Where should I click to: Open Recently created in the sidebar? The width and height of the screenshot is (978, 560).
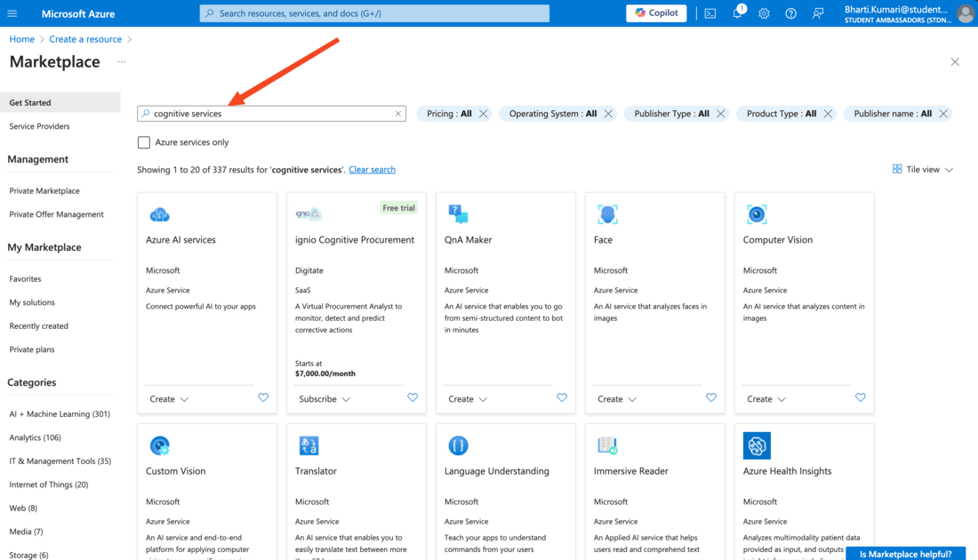[x=38, y=326]
